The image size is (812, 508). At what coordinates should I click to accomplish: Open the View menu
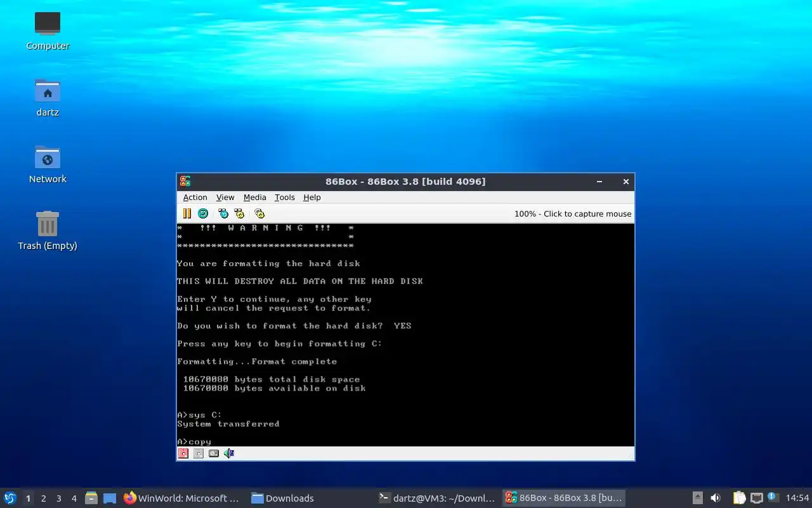[x=225, y=197]
